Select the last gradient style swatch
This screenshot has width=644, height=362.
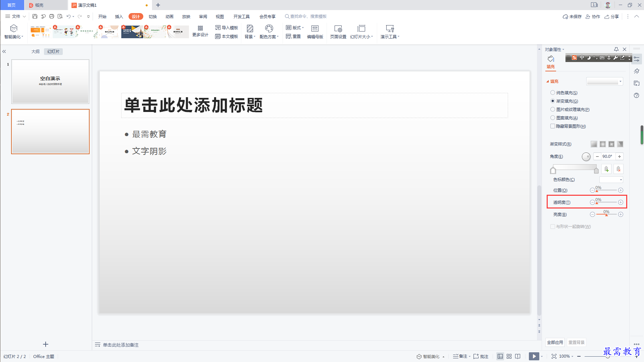(620, 144)
